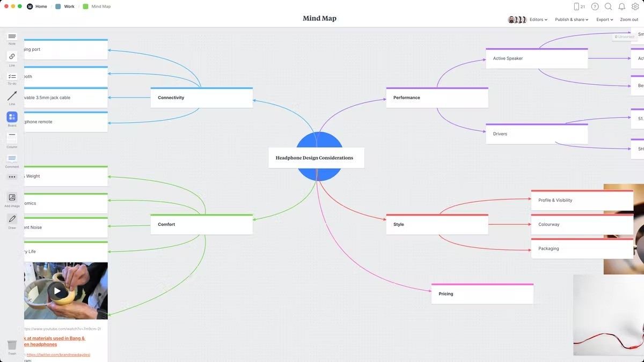Open more tools via three-dots icon
Image resolution: width=644 pixels, height=362 pixels.
point(12,177)
